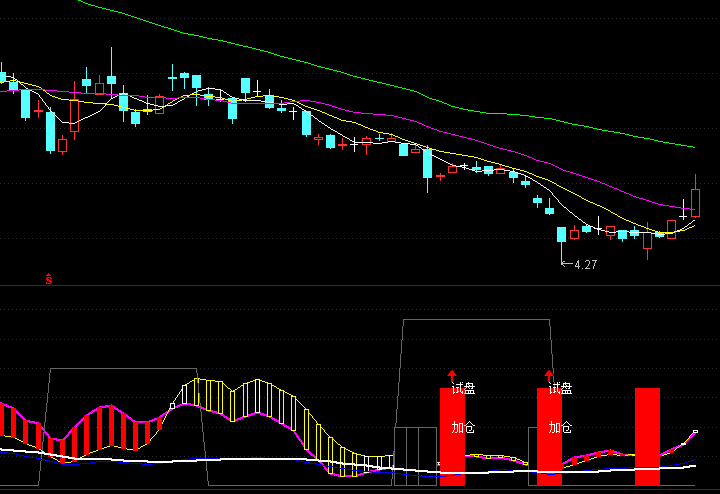Click red up arrow above second 试盘

tap(549, 376)
